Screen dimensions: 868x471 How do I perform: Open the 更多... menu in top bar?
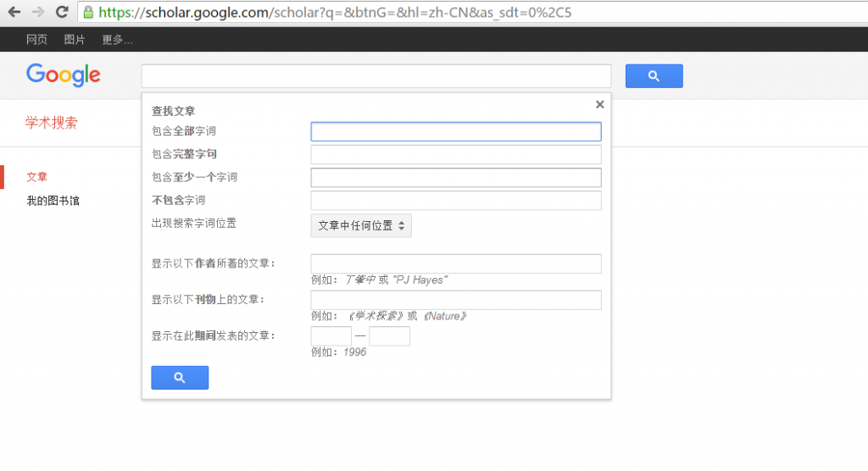117,39
